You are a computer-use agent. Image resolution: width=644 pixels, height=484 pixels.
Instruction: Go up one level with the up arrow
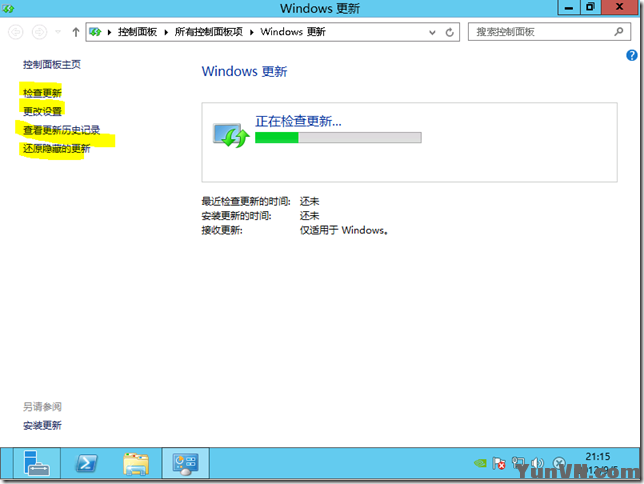pos(76,32)
